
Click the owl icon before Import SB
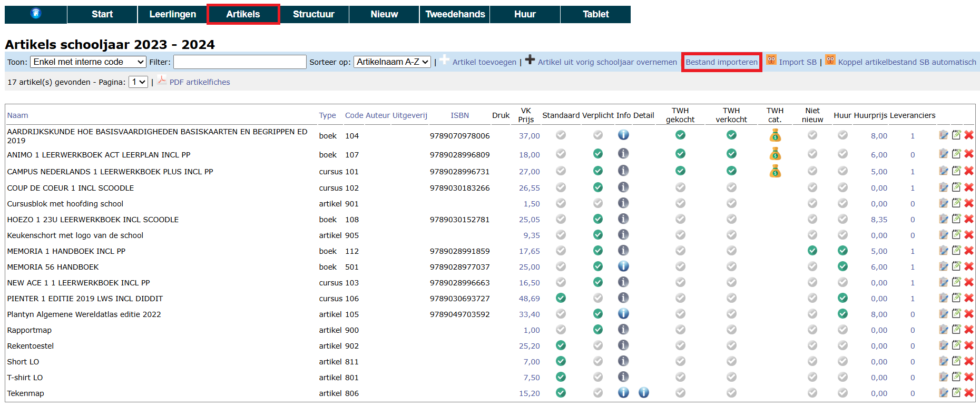tap(771, 60)
